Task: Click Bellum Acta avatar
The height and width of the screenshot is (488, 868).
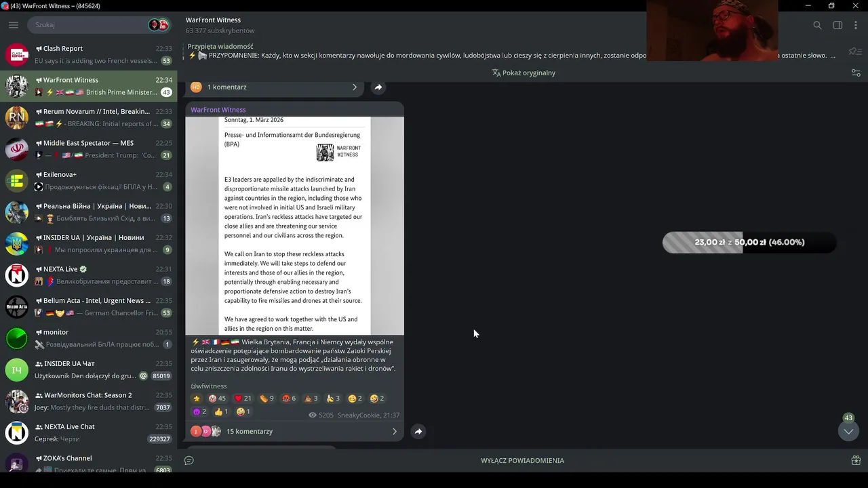Action: click(17, 306)
